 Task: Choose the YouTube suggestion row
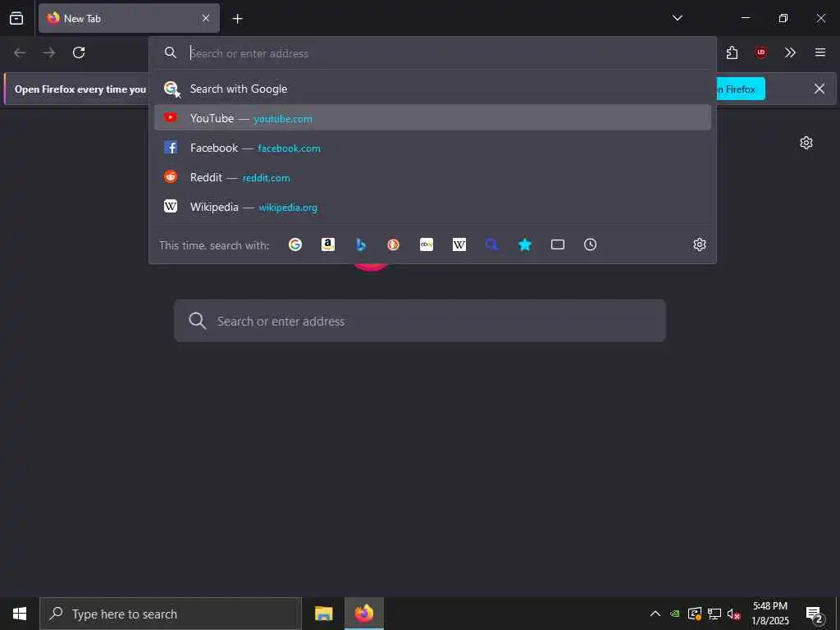point(432,118)
